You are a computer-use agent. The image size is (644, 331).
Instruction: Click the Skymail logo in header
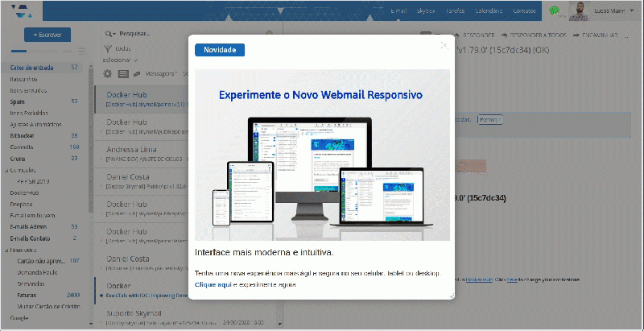(22, 11)
